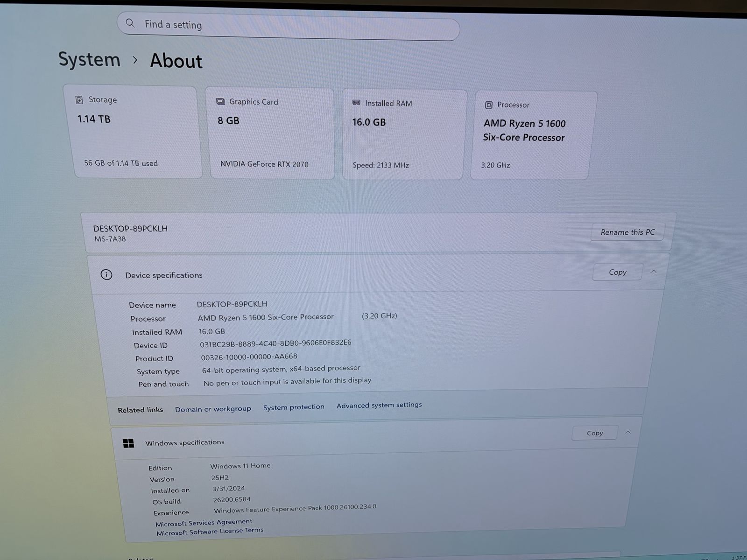The height and width of the screenshot is (560, 747).
Task: Open System protection link
Action: point(294,407)
